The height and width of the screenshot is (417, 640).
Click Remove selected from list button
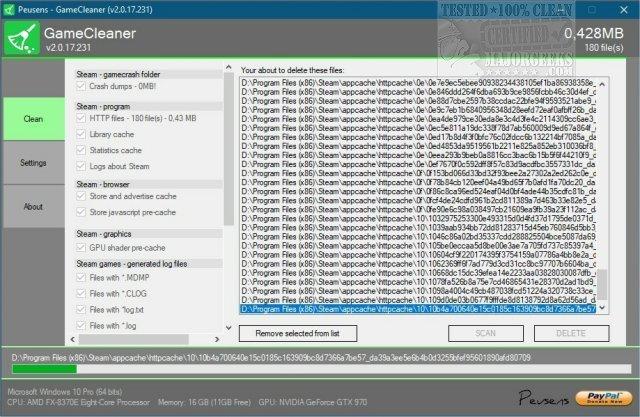coord(299,332)
